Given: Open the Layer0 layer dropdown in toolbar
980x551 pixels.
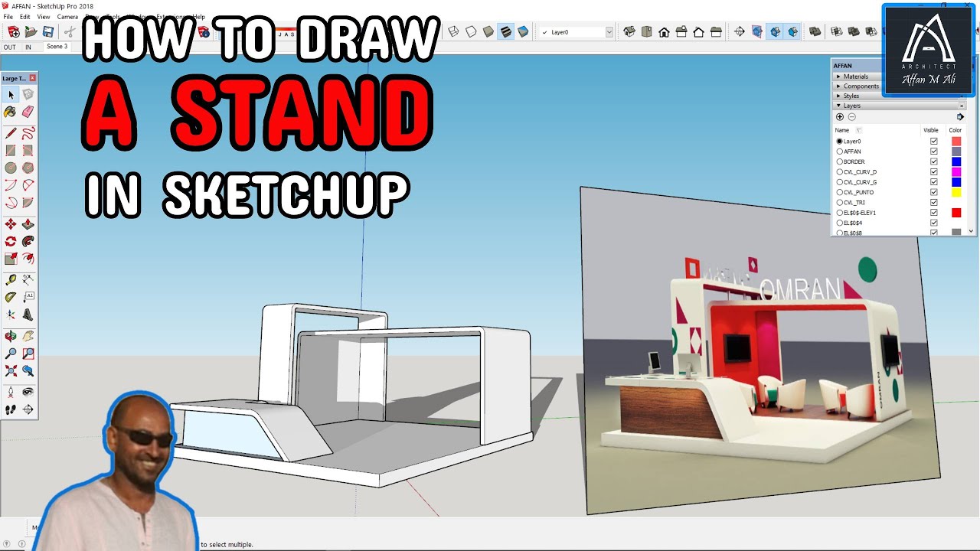Looking at the screenshot, I should [609, 32].
